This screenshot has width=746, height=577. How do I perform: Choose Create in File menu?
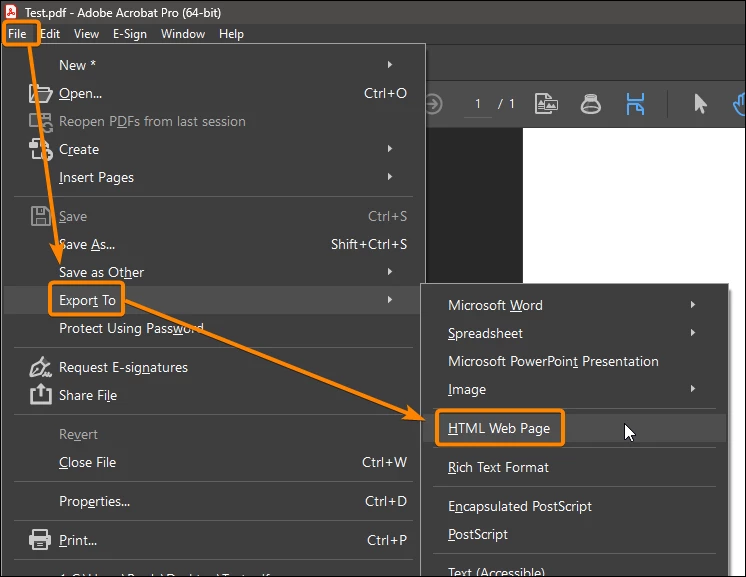[214, 149]
